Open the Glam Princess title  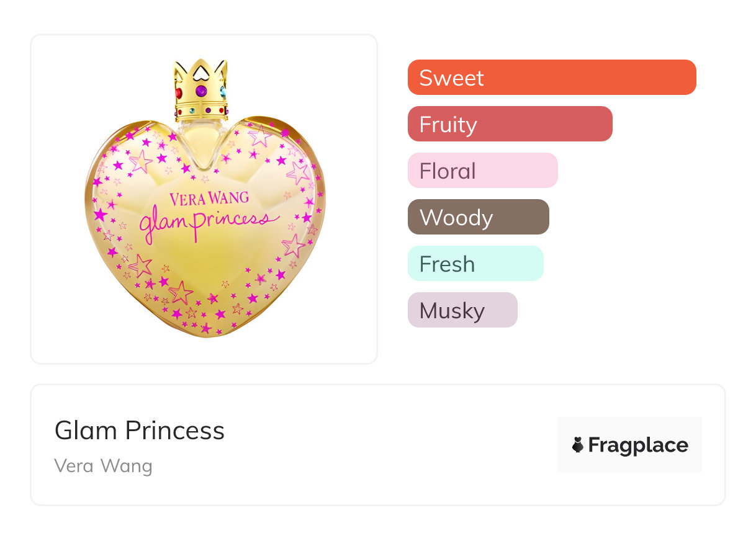[140, 431]
